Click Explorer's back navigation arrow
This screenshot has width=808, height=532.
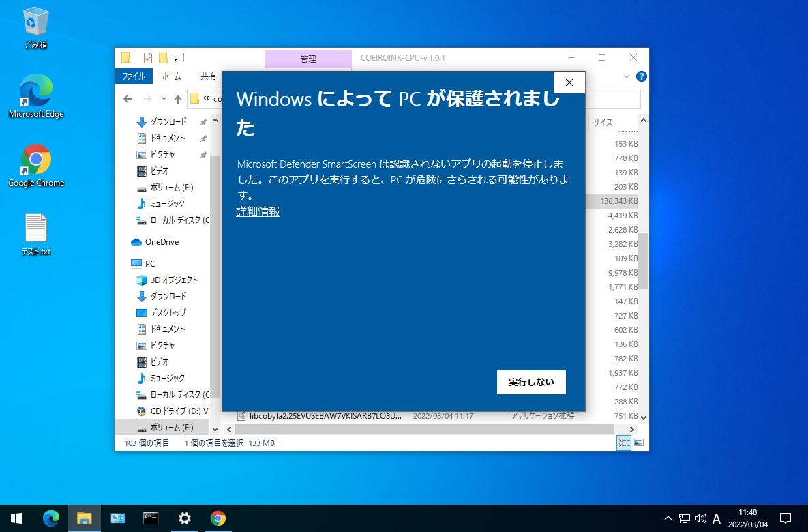128,99
